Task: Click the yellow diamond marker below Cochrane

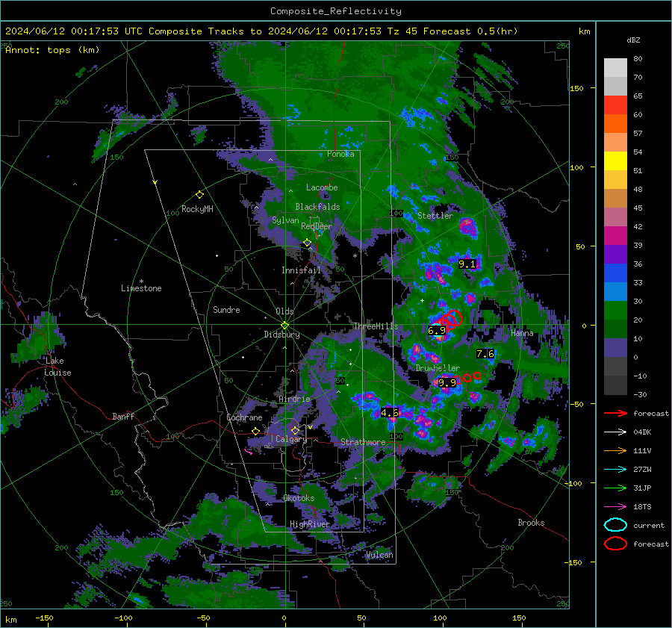Action: 255,432
